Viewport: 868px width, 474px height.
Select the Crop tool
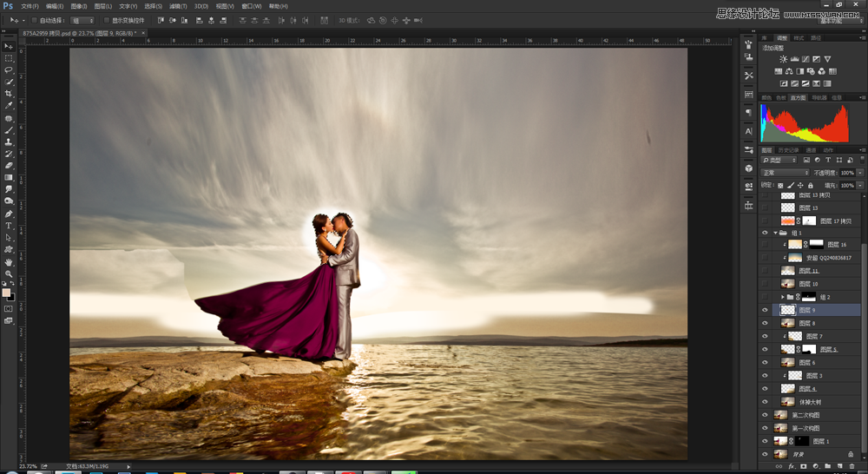point(9,94)
